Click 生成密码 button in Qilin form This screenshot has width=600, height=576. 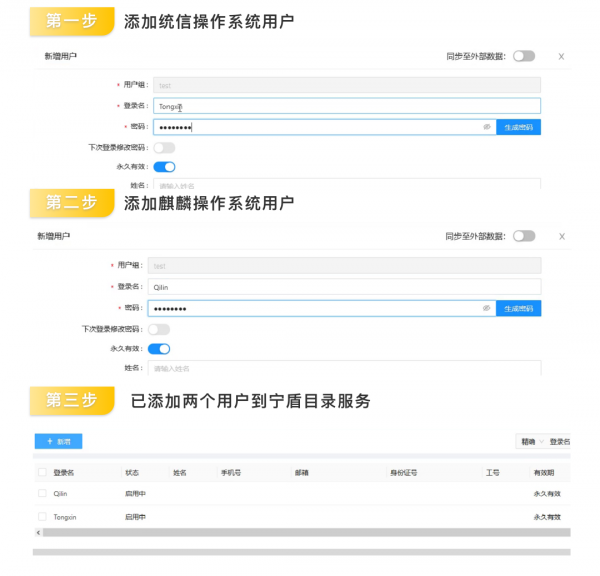[518, 308]
